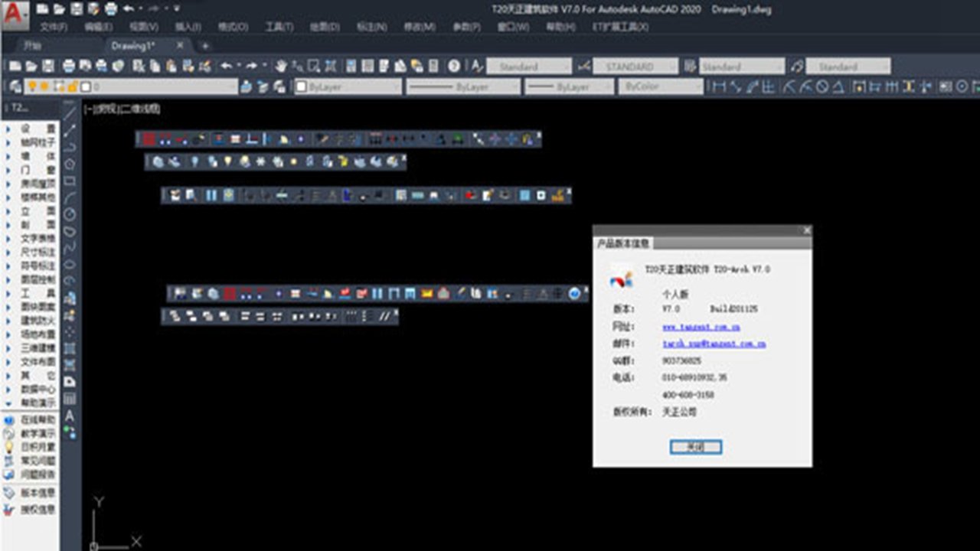Click Save icon in quick access bar

tap(76, 9)
